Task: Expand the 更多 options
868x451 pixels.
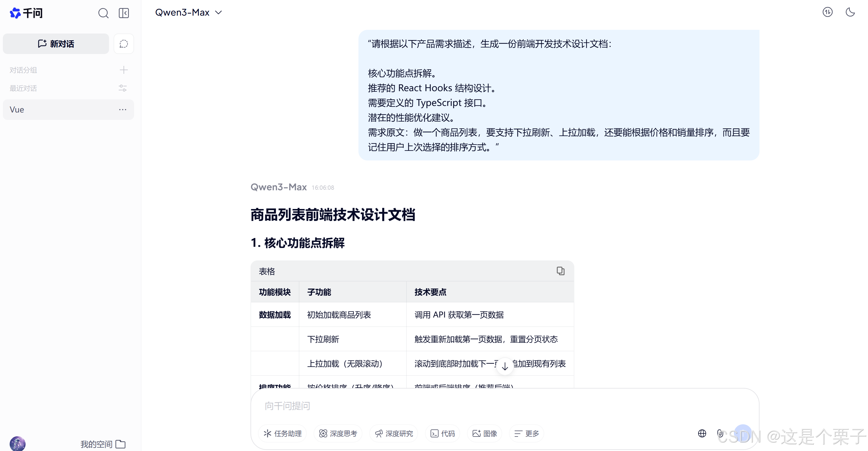Action: (x=526, y=433)
